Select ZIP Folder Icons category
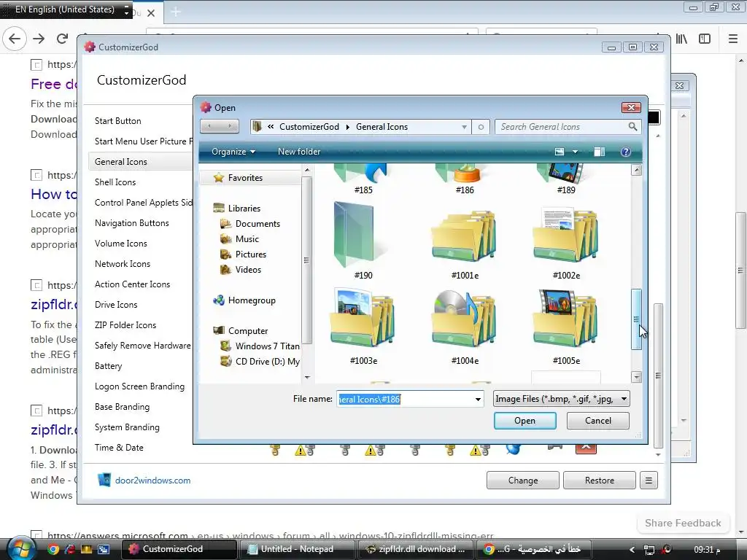 (x=125, y=325)
